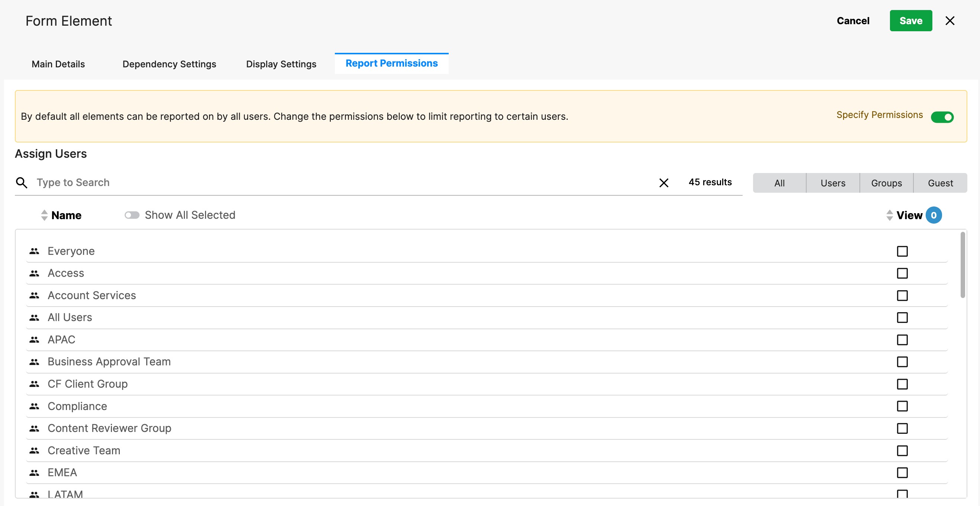Click the search magnifier icon
This screenshot has height=506, width=980.
22,183
